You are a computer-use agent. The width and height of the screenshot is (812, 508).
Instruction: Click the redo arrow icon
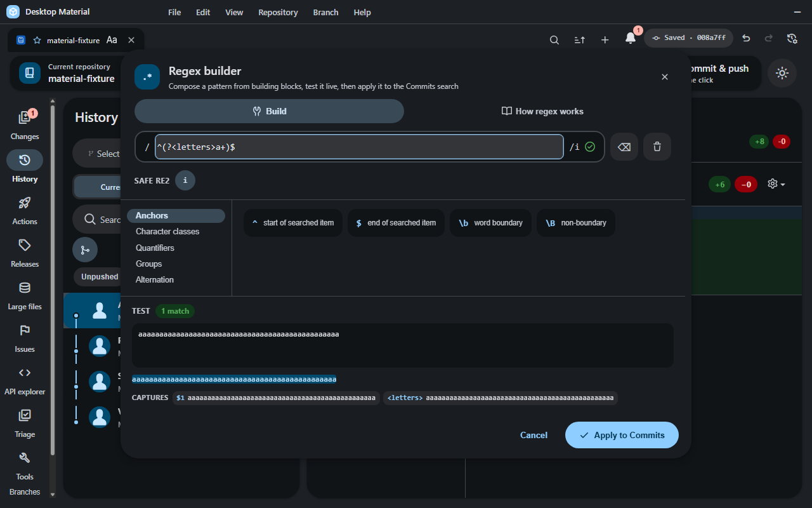coord(769,38)
